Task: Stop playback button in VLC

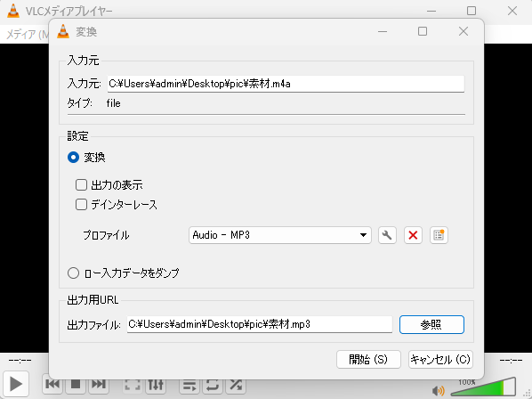Action: tap(76, 384)
